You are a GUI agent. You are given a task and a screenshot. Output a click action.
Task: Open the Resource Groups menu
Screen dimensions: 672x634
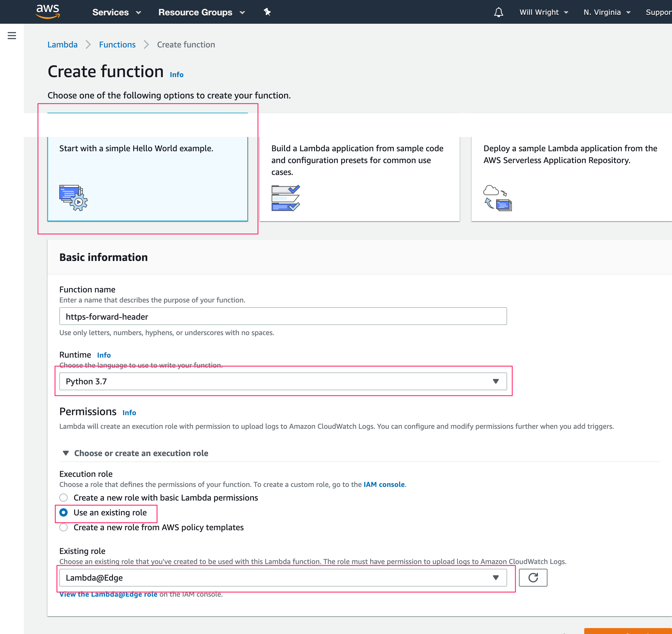201,12
